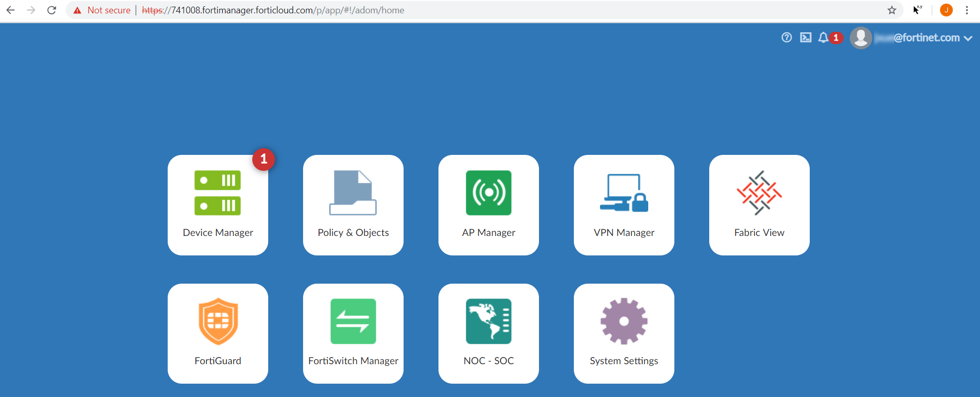Open the Device Manager tile

218,205
